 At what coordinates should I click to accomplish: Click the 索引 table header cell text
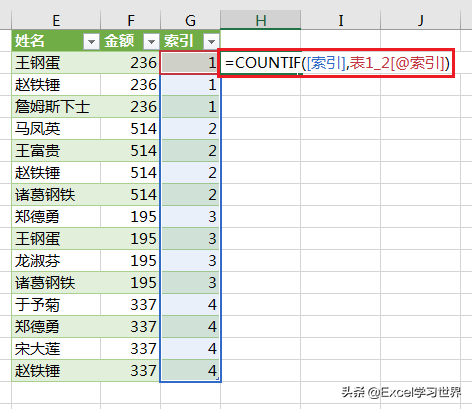(x=179, y=41)
